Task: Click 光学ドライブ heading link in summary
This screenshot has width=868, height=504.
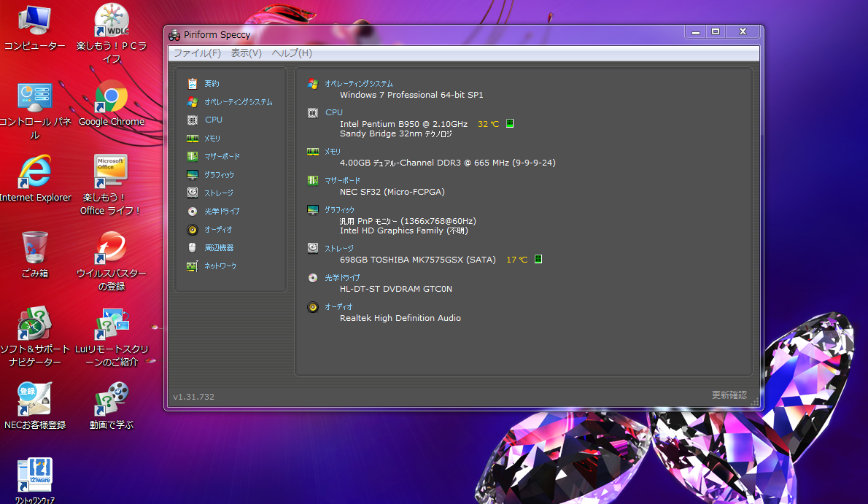Action: pos(342,277)
